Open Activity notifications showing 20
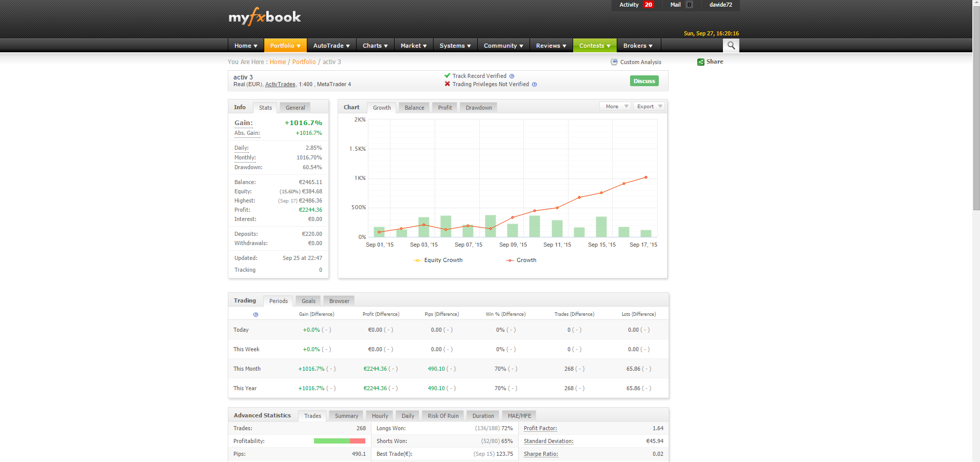 click(x=636, y=5)
